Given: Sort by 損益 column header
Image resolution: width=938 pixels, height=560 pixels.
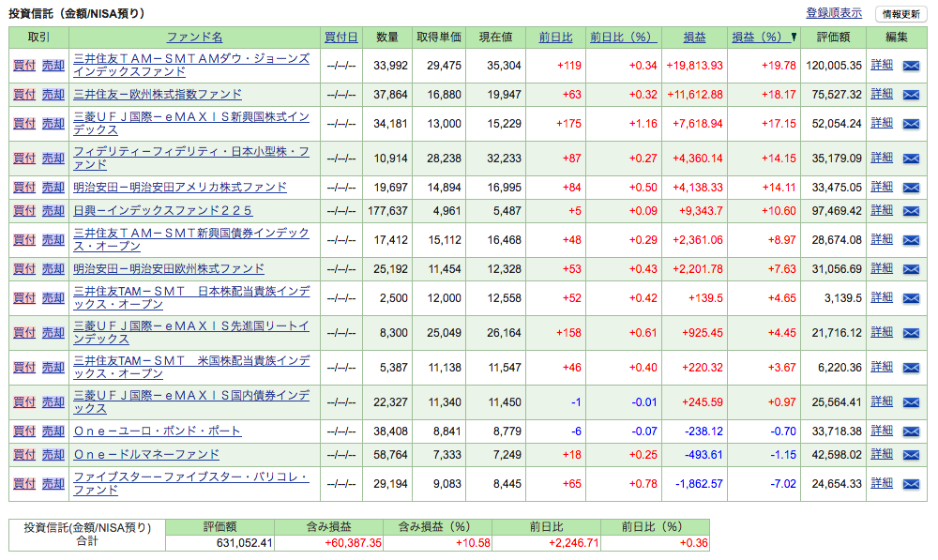Looking at the screenshot, I should pyautogui.click(x=694, y=38).
